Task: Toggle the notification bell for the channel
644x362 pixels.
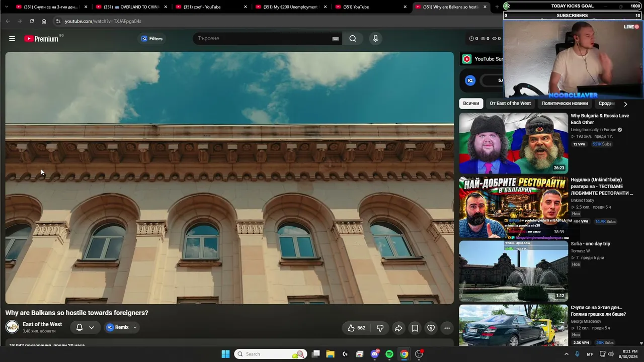Action: pos(79,327)
